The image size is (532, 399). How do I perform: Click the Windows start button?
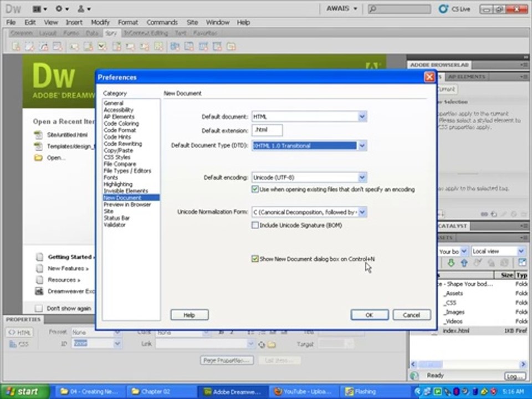tap(25, 391)
